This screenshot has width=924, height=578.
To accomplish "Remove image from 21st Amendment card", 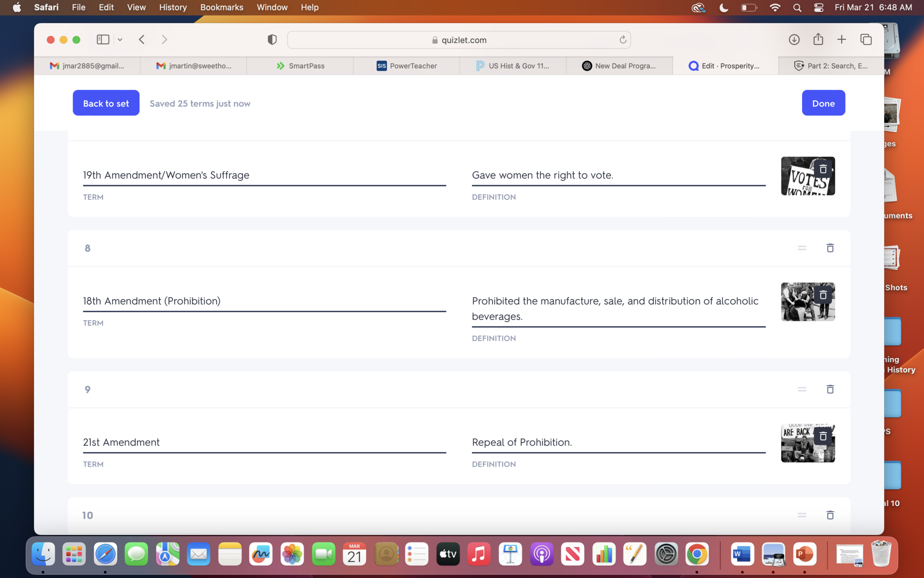I will tap(823, 436).
